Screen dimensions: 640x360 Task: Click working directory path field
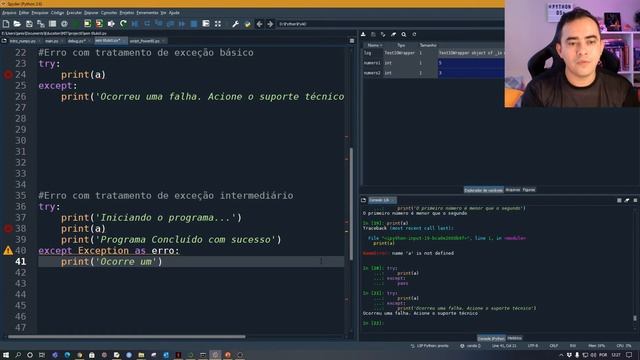390,24
